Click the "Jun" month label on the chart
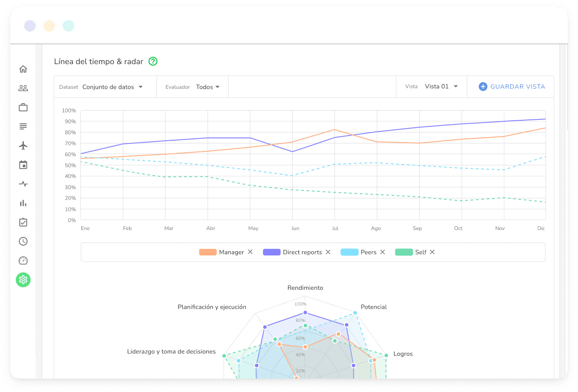 click(295, 229)
